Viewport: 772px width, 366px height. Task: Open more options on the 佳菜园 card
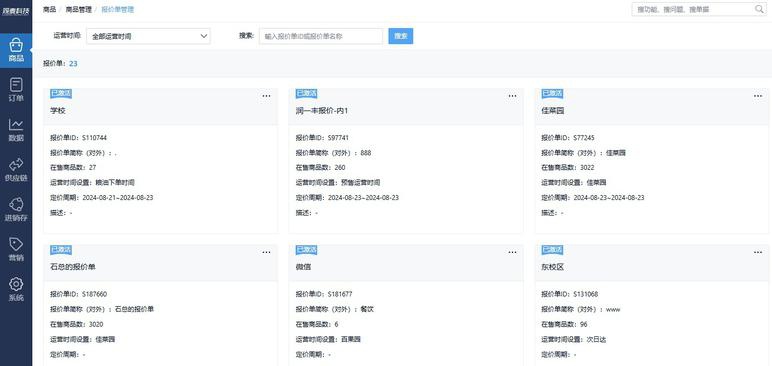pos(758,96)
